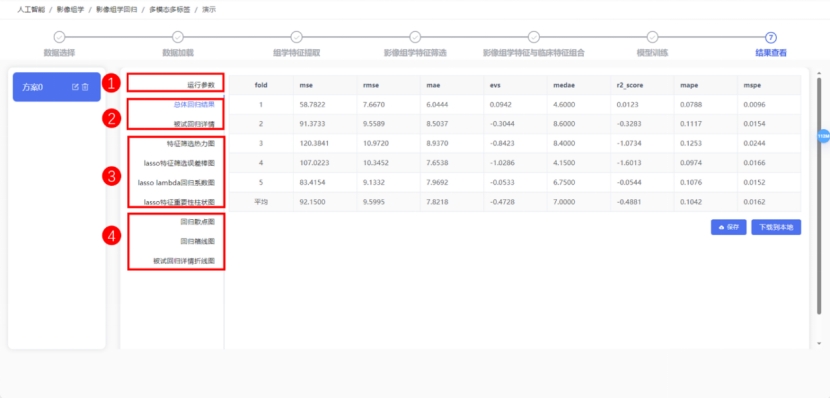Select the mse value 83.4154
The height and width of the screenshot is (398, 830).
pyautogui.click(x=311, y=183)
